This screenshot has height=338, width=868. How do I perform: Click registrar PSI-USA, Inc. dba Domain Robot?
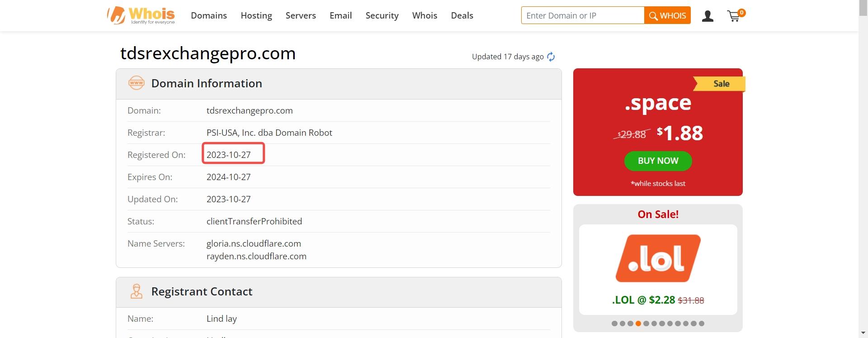[x=269, y=133]
